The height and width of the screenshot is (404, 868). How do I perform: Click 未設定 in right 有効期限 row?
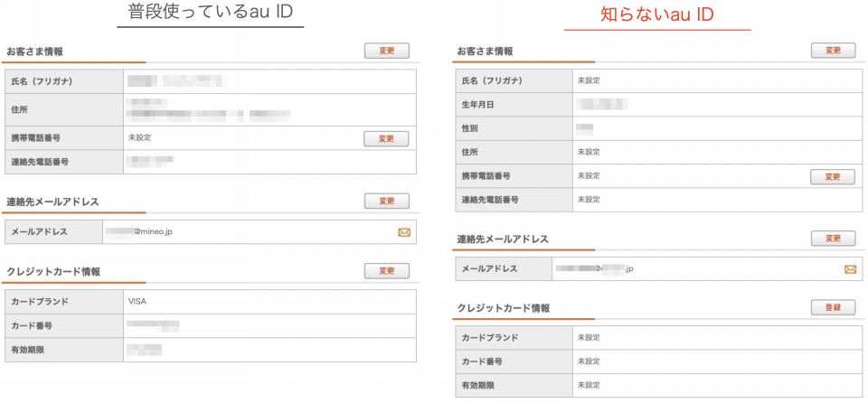(x=589, y=385)
